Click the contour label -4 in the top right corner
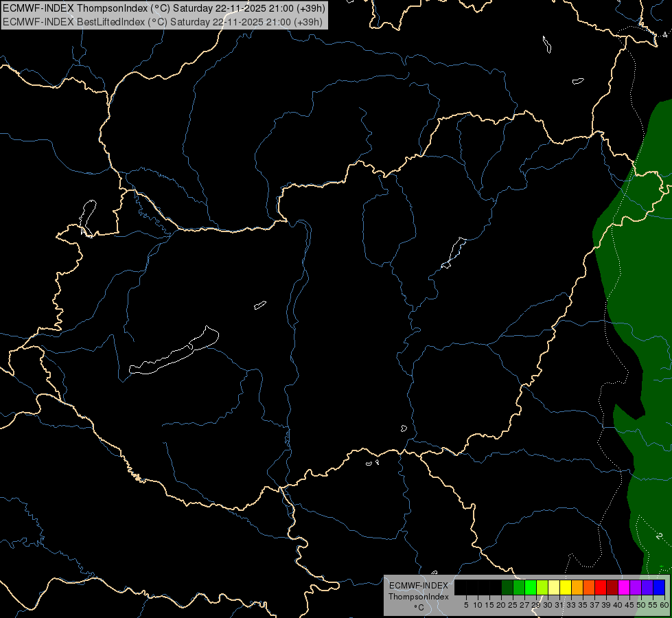 pyautogui.click(x=664, y=35)
